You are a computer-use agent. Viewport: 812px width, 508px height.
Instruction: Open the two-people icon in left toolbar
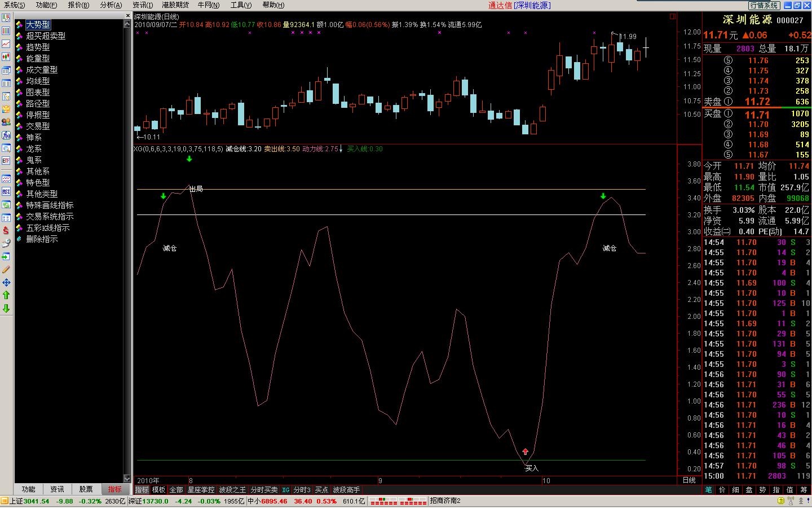tap(6, 121)
